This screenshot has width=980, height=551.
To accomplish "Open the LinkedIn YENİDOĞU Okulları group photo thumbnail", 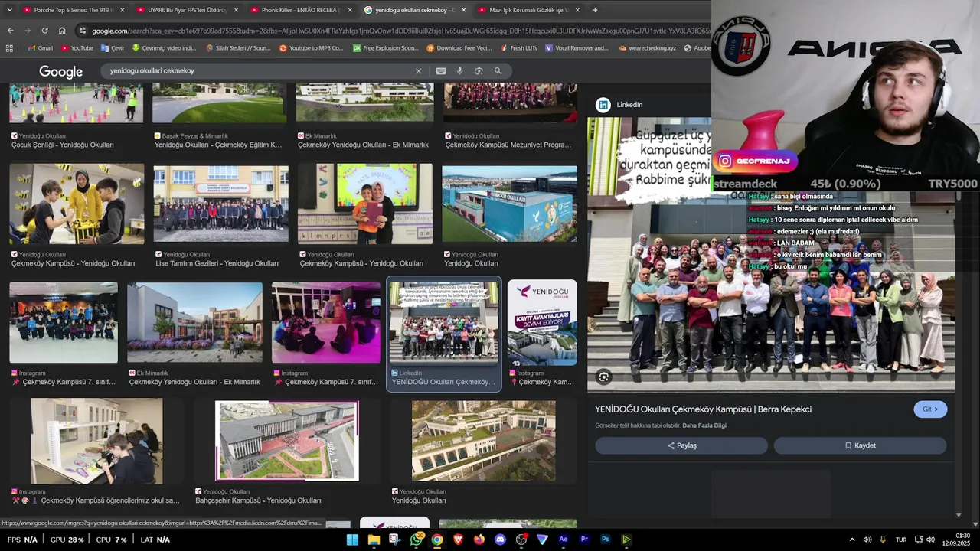I will point(443,321).
